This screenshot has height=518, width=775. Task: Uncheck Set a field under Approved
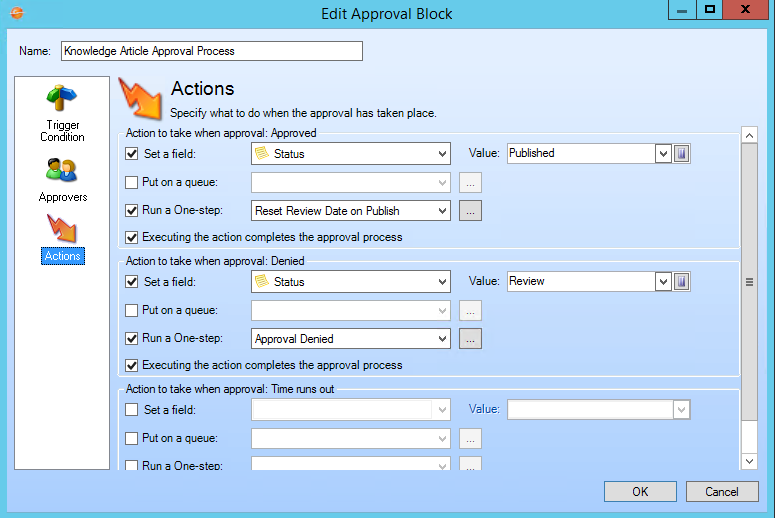[132, 154]
